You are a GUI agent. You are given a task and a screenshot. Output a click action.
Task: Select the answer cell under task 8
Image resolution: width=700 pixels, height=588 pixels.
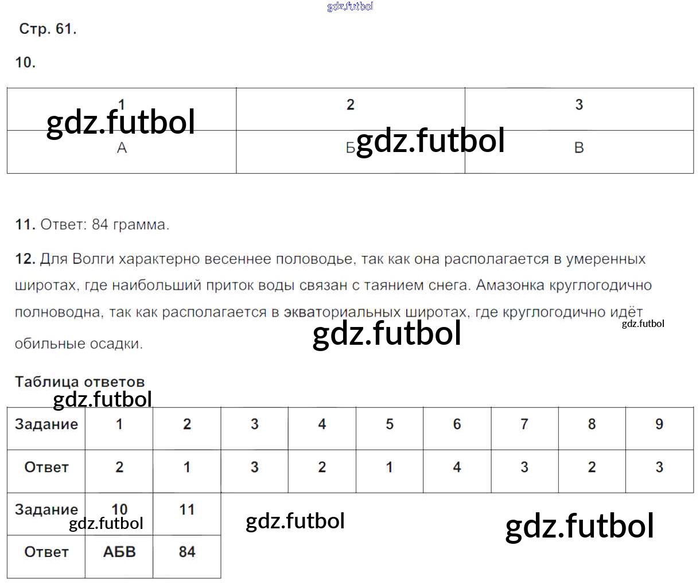[592, 468]
